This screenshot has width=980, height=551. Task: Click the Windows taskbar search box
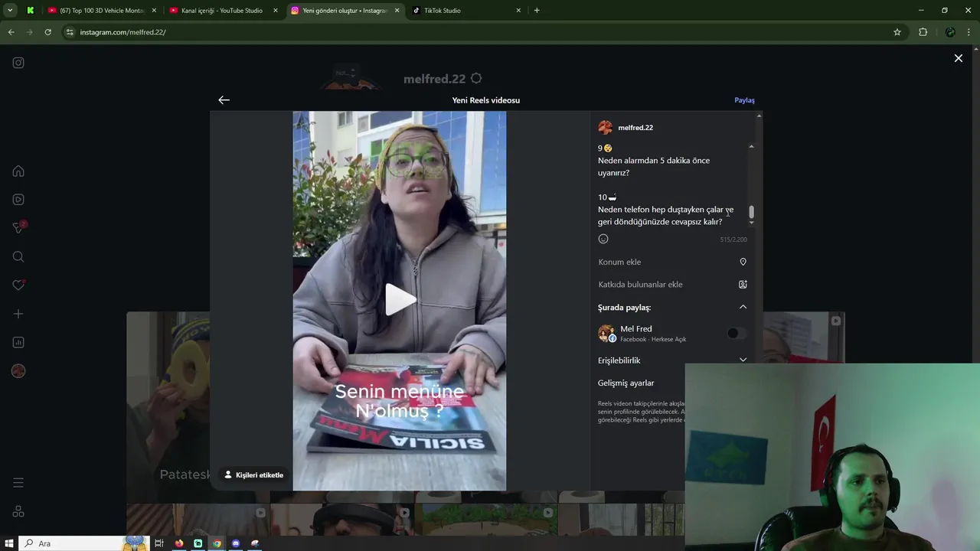pyautogui.click(x=83, y=543)
